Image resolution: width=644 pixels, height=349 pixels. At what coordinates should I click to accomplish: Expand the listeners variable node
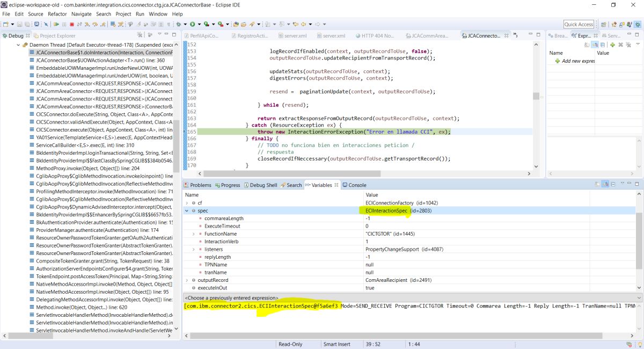coord(194,249)
